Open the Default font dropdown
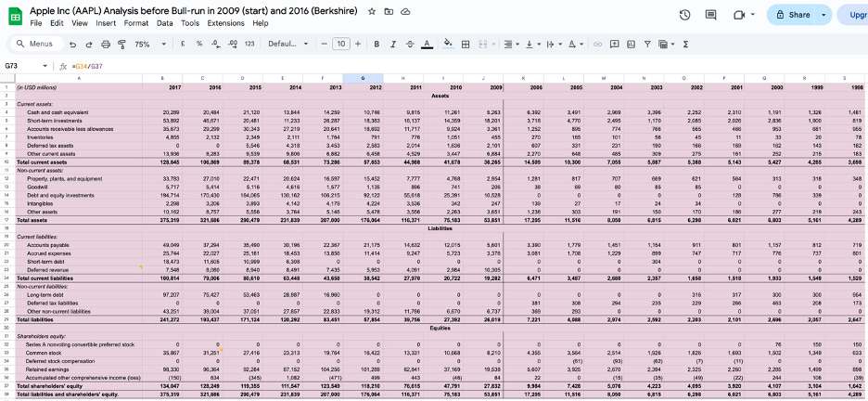Image resolution: width=868 pixels, height=401 pixels. point(287,44)
